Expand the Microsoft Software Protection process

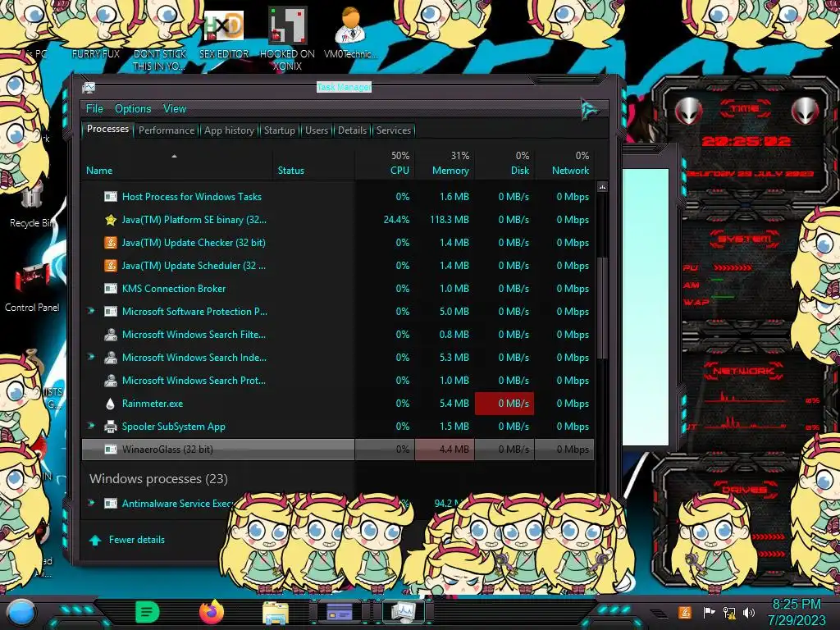pyautogui.click(x=91, y=311)
